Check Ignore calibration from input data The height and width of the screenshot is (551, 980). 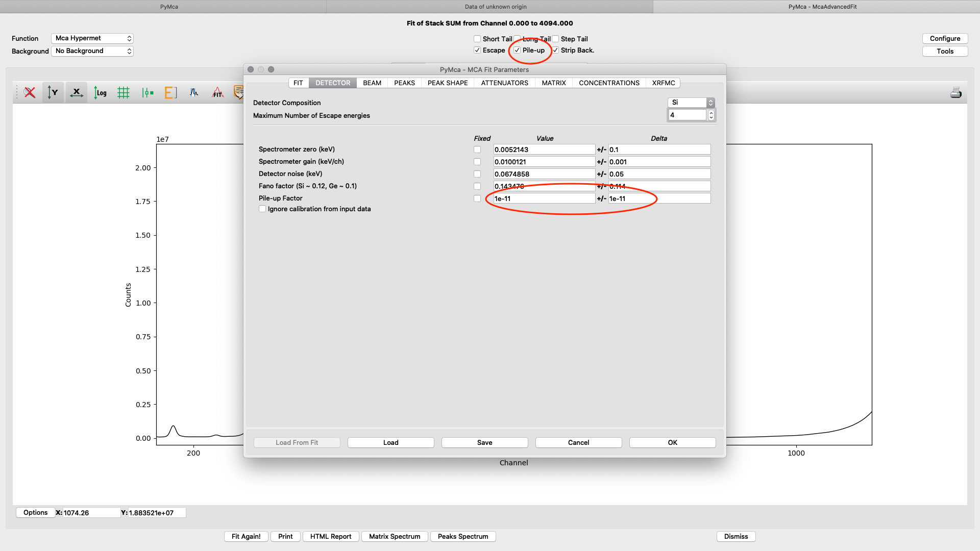click(262, 209)
